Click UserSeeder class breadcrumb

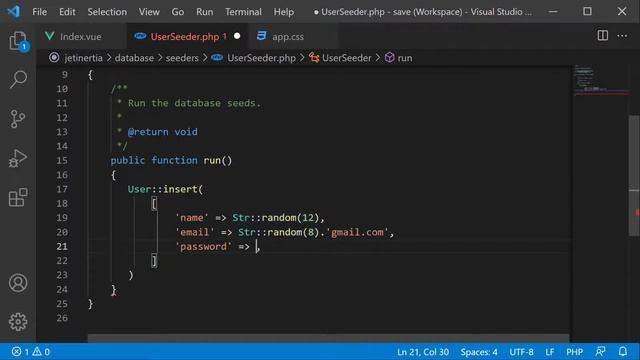(347, 58)
